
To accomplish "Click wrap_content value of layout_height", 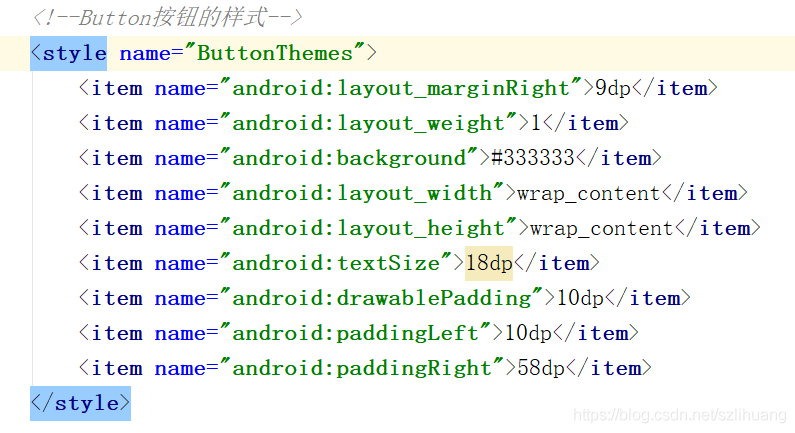I will click(602, 229).
